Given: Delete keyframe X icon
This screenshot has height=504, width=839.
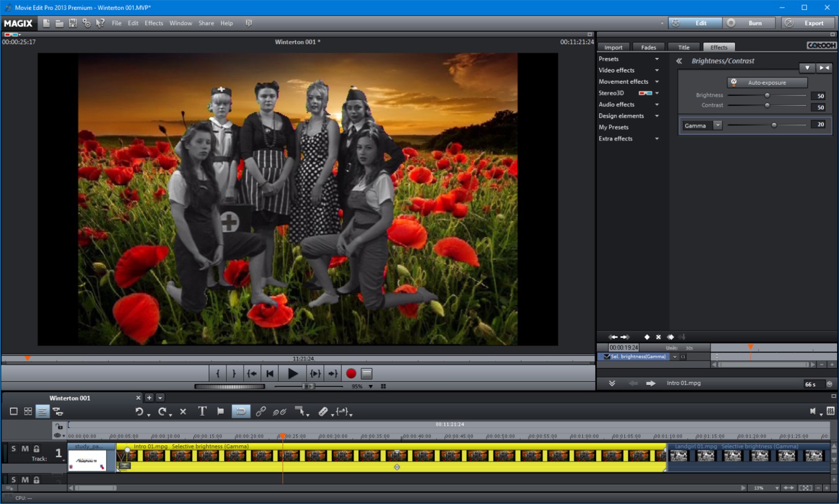Looking at the screenshot, I should [658, 337].
